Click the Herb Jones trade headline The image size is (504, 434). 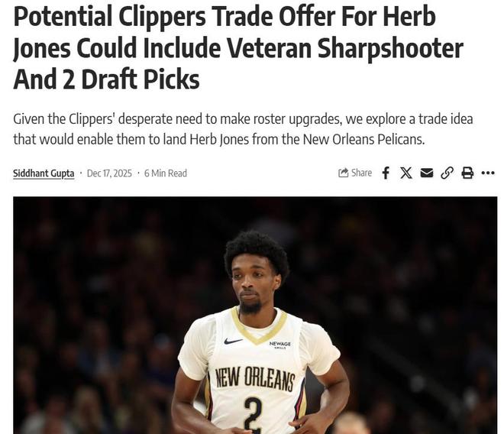pyautogui.click(x=237, y=47)
